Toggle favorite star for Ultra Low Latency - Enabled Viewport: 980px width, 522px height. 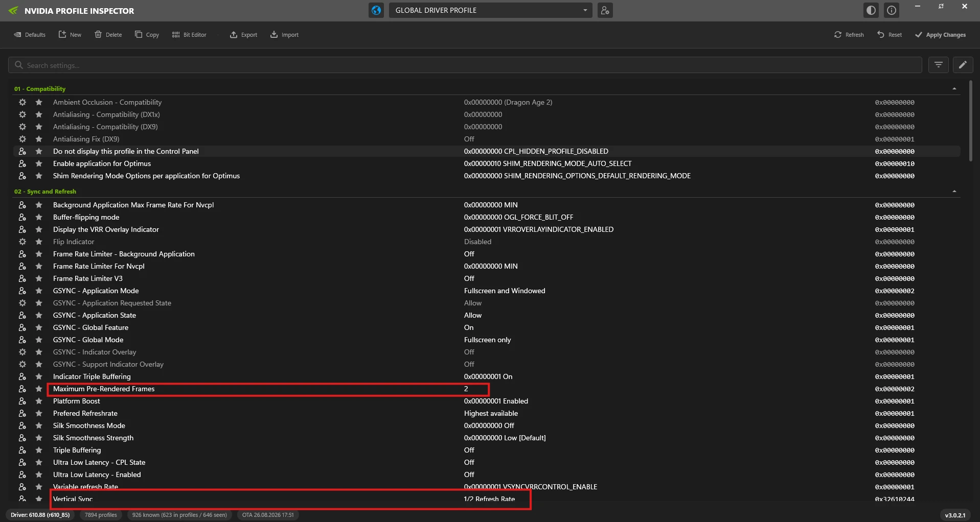point(39,474)
